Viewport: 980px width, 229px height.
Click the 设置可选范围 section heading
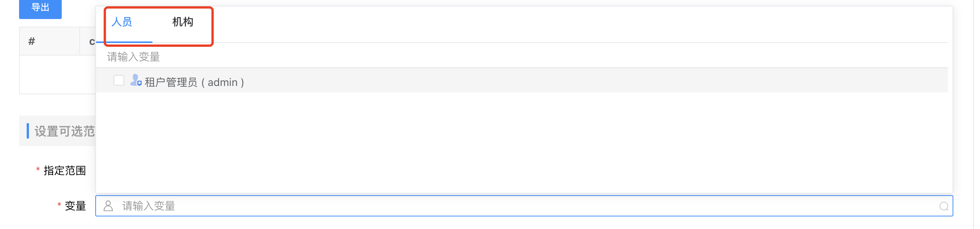[65, 131]
